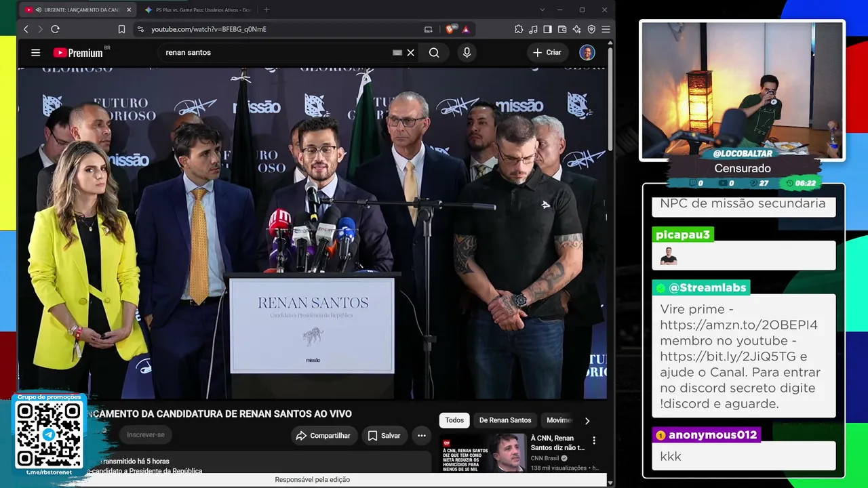
Task: Open CNN Renan Santos video thumbnail
Action: [483, 453]
